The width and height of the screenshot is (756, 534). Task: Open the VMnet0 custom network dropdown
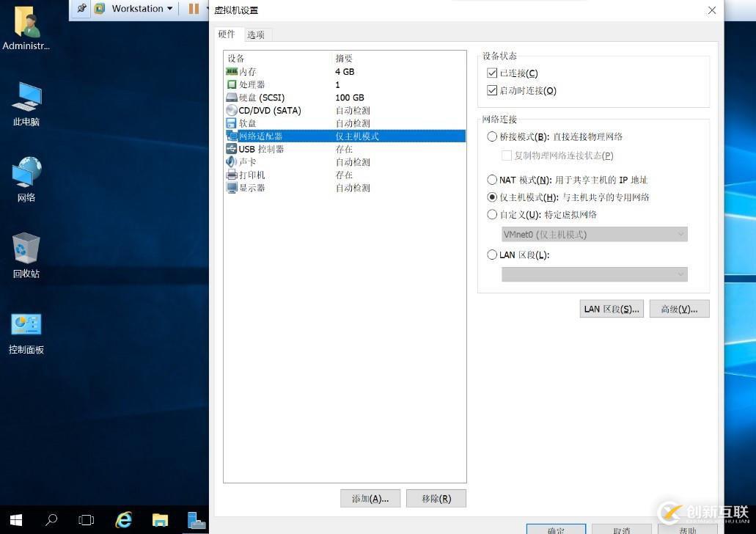[x=595, y=235]
